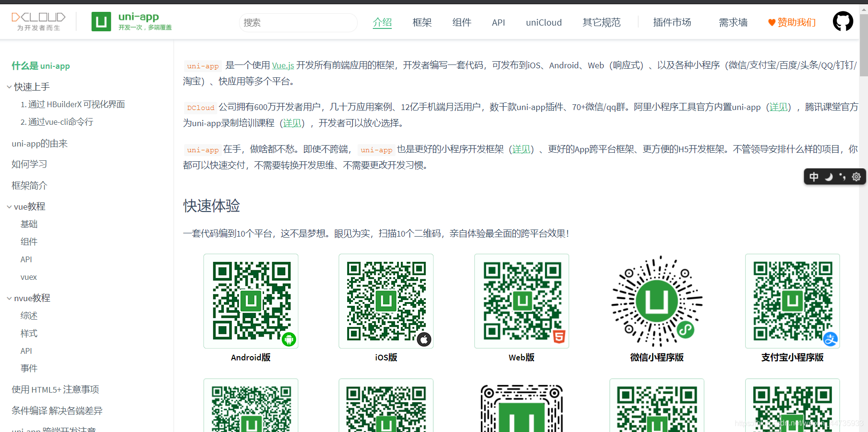Image resolution: width=868 pixels, height=432 pixels.
Task: Collapse the nvue教程 sidebar section
Action: click(x=9, y=298)
